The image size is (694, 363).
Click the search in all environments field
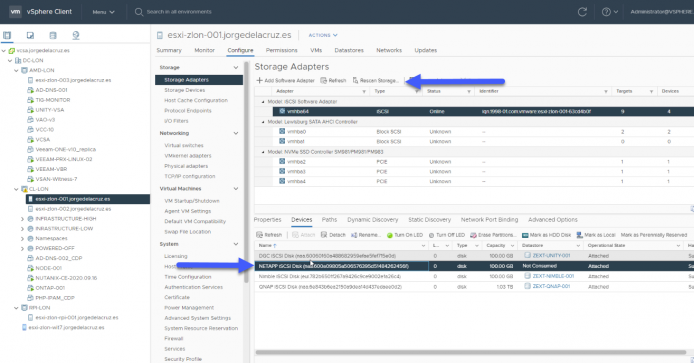coord(179,12)
